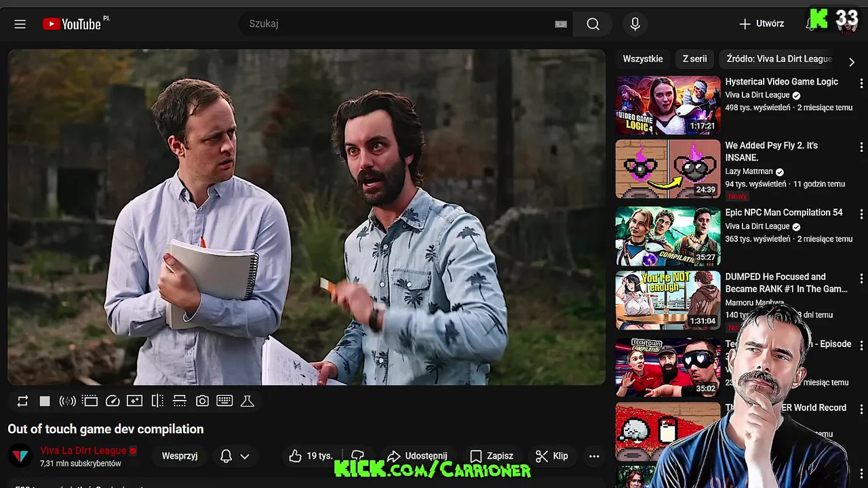This screenshot has height=488, width=868.
Task: Toggle the cinema mode frame icon
Action: [90, 401]
